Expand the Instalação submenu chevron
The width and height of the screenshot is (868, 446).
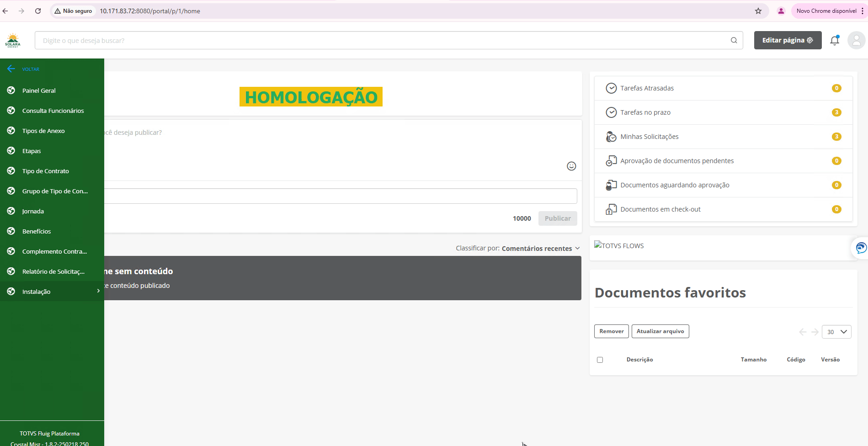[98, 291]
